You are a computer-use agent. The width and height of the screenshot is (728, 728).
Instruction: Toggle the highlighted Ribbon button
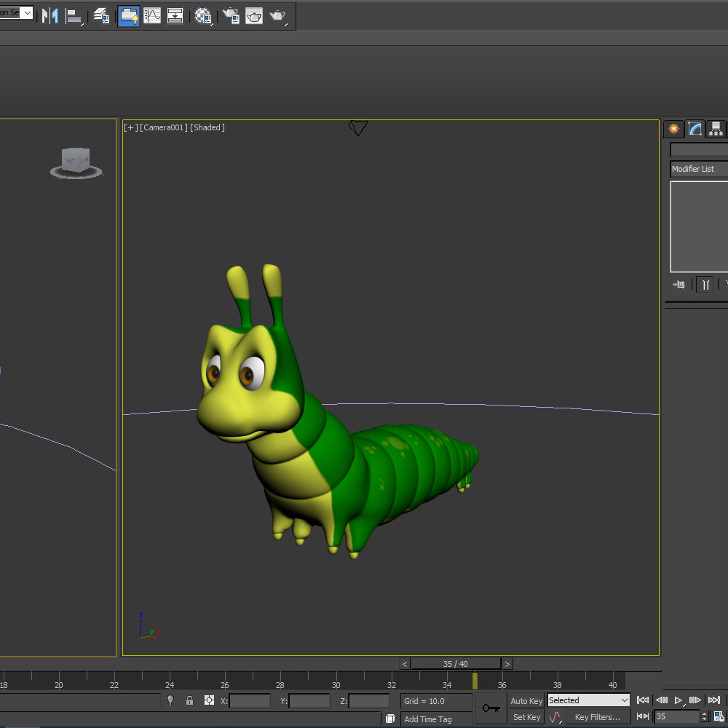tap(129, 16)
